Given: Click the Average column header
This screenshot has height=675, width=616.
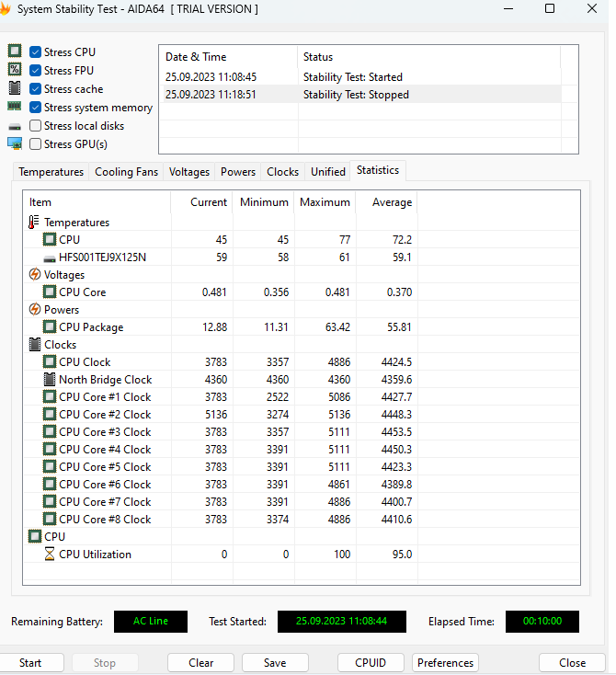Looking at the screenshot, I should pyautogui.click(x=386, y=202).
